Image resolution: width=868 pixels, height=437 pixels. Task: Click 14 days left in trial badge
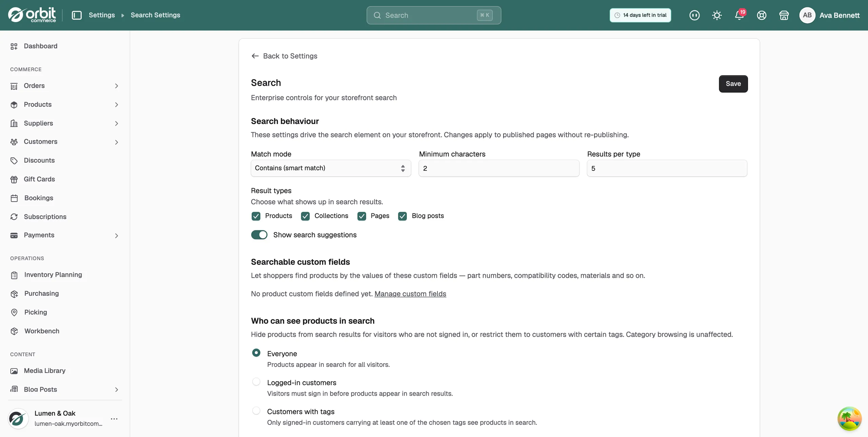[x=640, y=15]
